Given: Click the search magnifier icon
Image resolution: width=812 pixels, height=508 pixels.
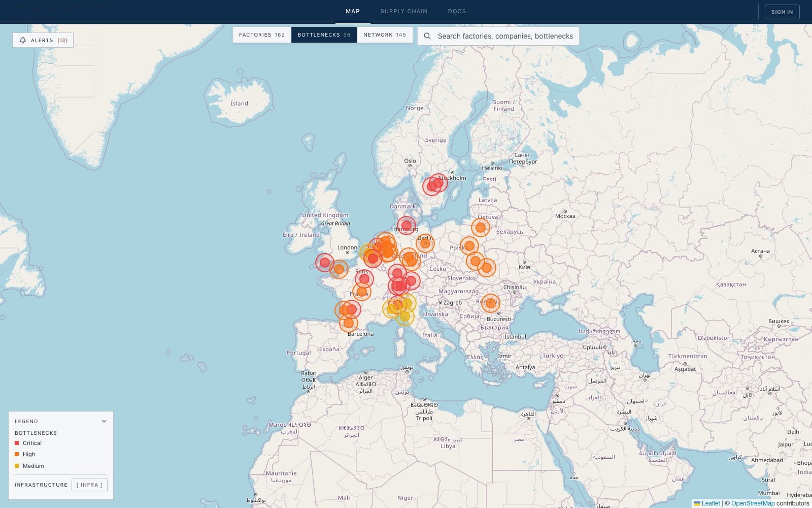Looking at the screenshot, I should click(x=427, y=36).
